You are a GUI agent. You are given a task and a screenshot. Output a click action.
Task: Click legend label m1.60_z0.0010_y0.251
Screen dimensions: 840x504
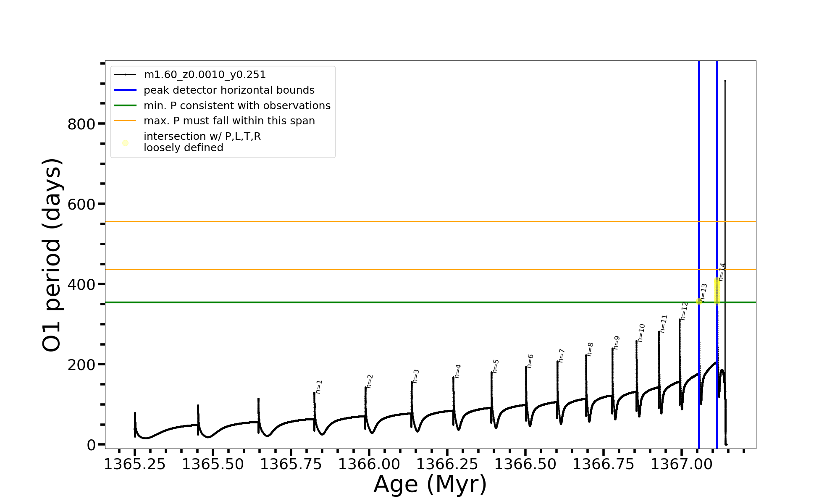tap(205, 75)
